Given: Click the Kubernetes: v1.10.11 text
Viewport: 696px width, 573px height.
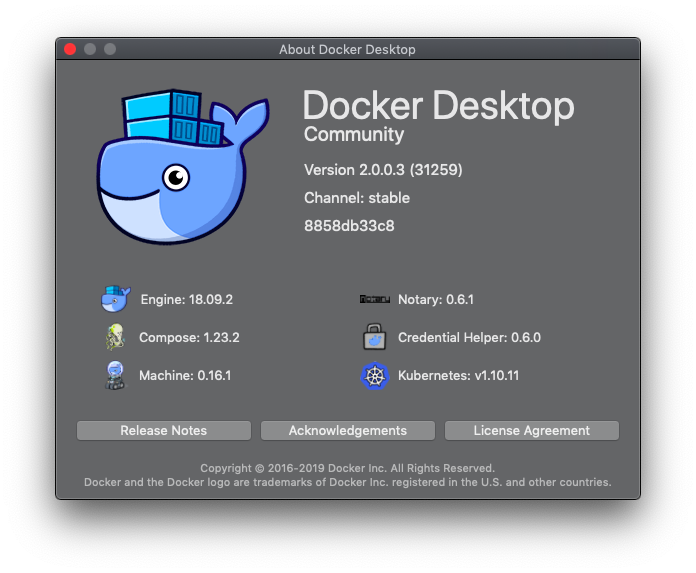Looking at the screenshot, I should [459, 376].
